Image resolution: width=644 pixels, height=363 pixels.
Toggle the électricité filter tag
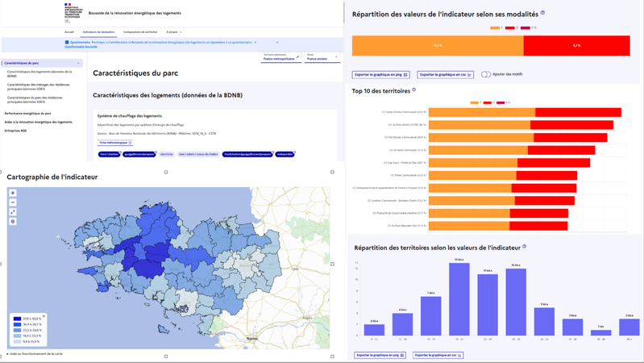click(x=166, y=154)
